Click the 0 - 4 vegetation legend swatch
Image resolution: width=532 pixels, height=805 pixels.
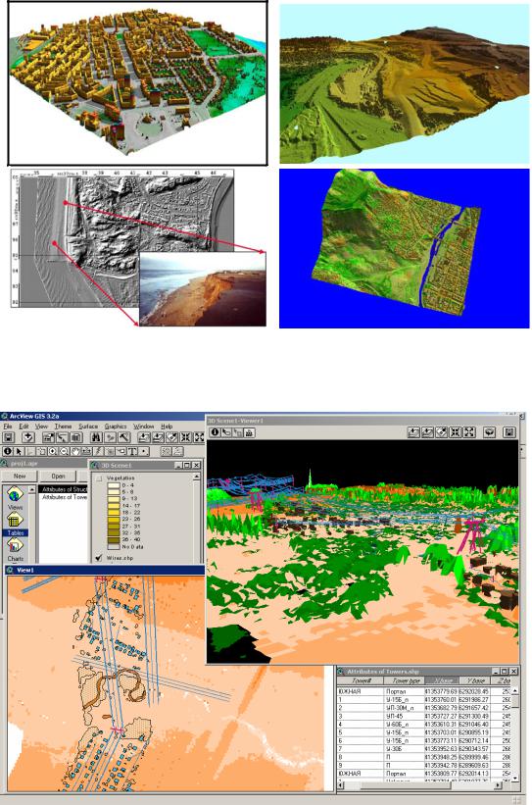pyautogui.click(x=114, y=485)
